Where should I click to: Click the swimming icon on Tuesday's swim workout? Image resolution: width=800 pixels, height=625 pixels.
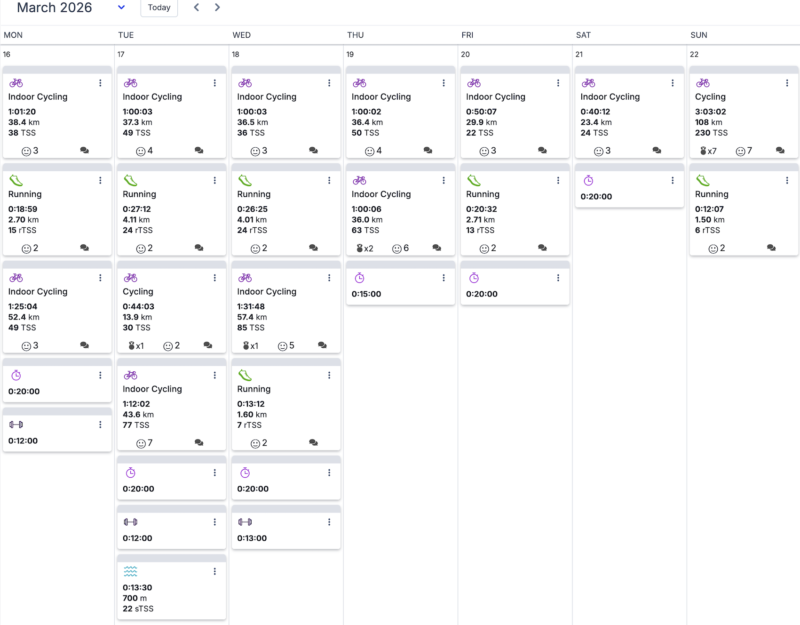[130, 572]
